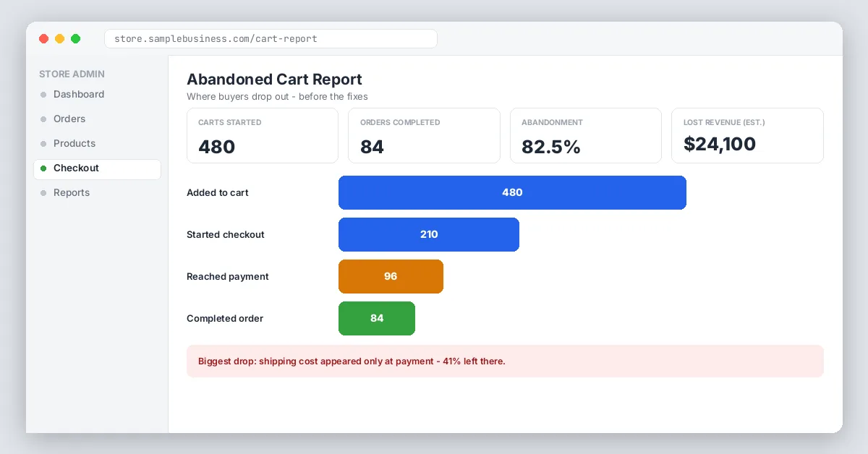Click the 'Completed order' label
868x454 pixels.
pos(225,319)
